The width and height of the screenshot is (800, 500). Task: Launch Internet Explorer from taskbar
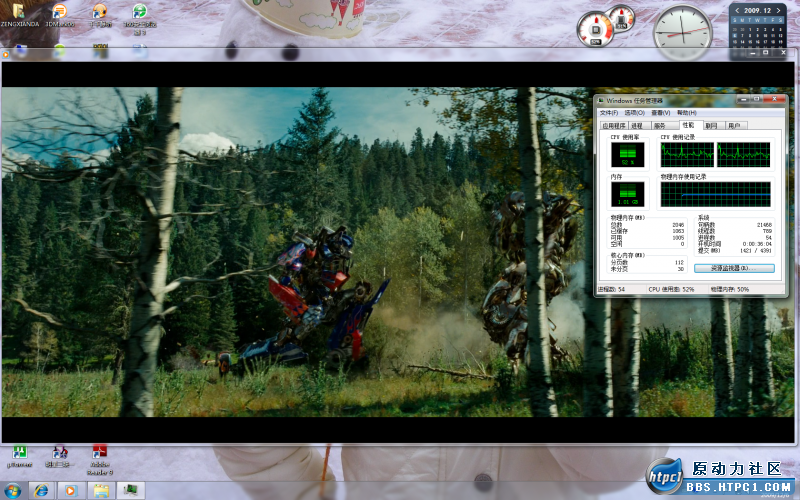[41, 491]
